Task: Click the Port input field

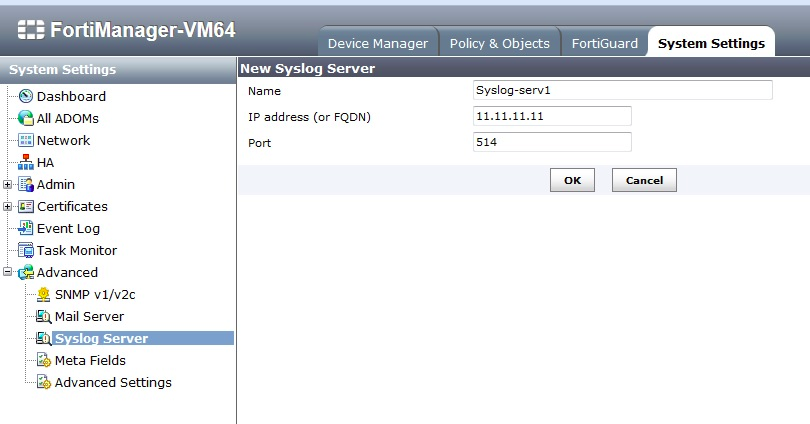Action: 552,142
